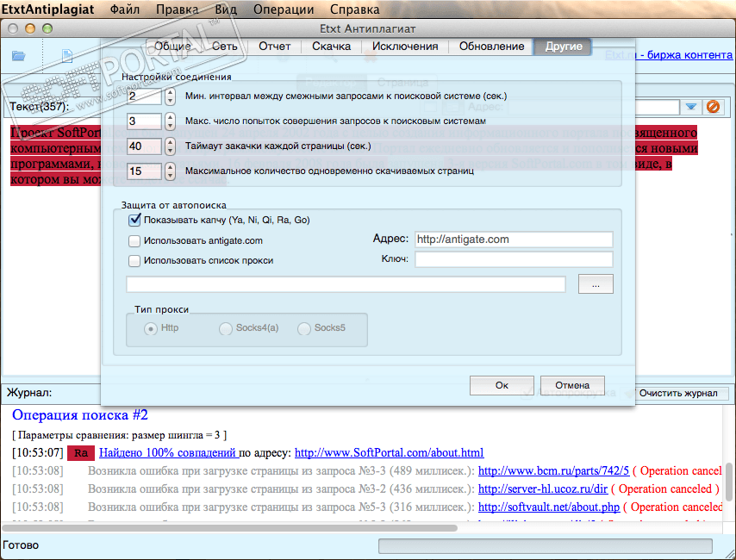Open Найдено 100% совпадений link
Viewport: 736px width, 560px height.
pyautogui.click(x=167, y=453)
